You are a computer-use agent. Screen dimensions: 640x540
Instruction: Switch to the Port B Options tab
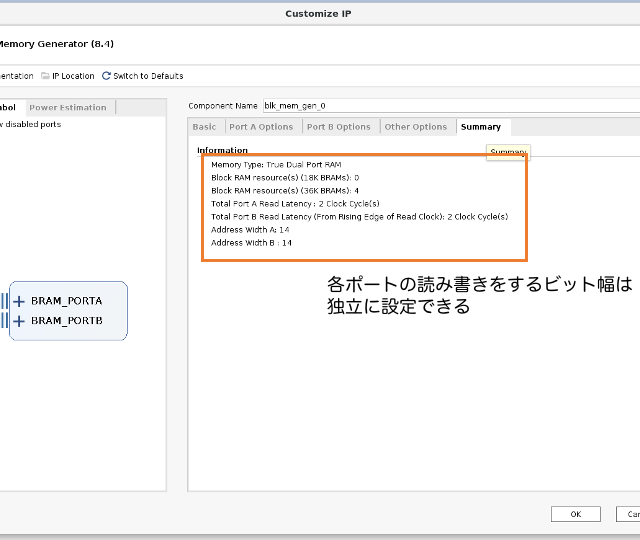(x=338, y=127)
